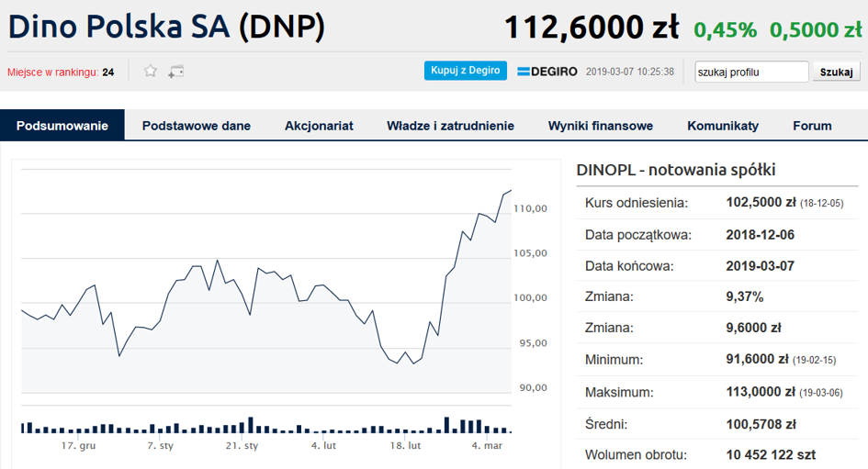Image resolution: width=868 pixels, height=469 pixels.
Task: Open the Podsumowanie tab
Action: pyautogui.click(x=62, y=126)
